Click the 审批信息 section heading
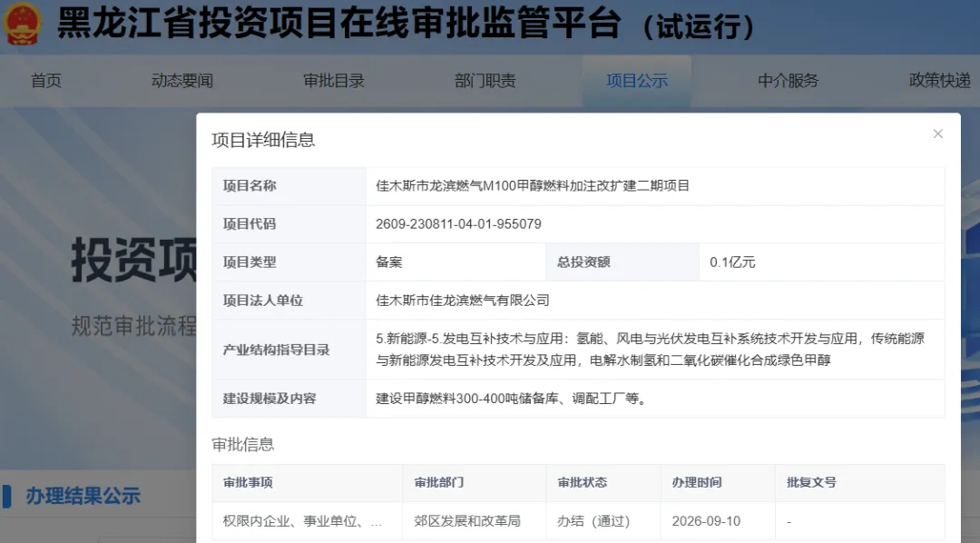980x543 pixels. point(243,444)
